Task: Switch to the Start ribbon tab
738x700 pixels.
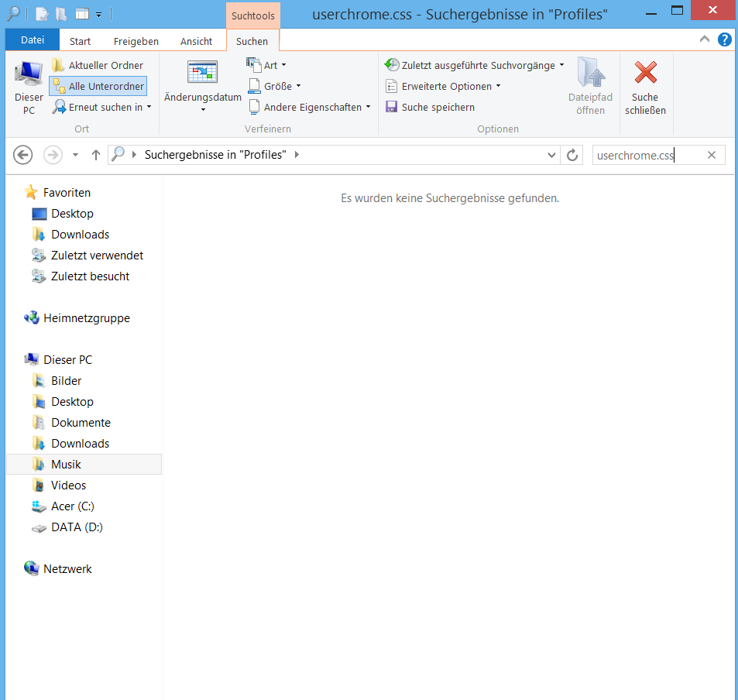Action: coord(80,41)
